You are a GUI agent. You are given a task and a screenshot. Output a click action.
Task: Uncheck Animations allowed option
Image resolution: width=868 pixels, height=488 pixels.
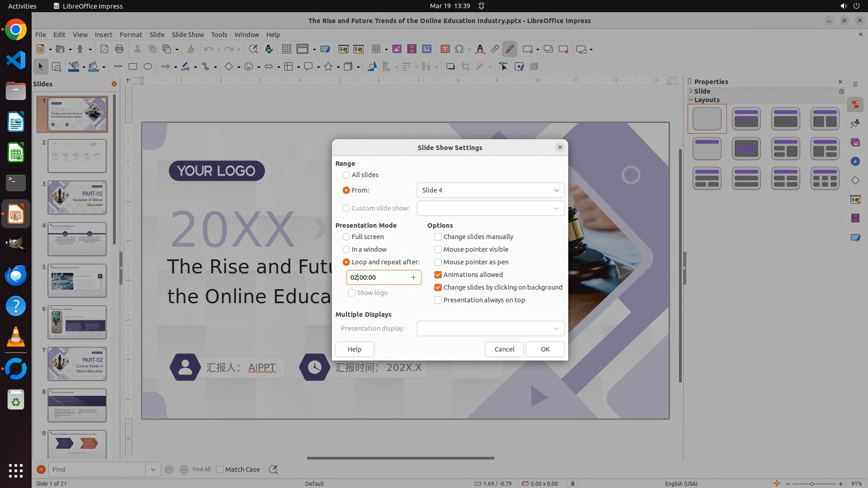[438, 275]
